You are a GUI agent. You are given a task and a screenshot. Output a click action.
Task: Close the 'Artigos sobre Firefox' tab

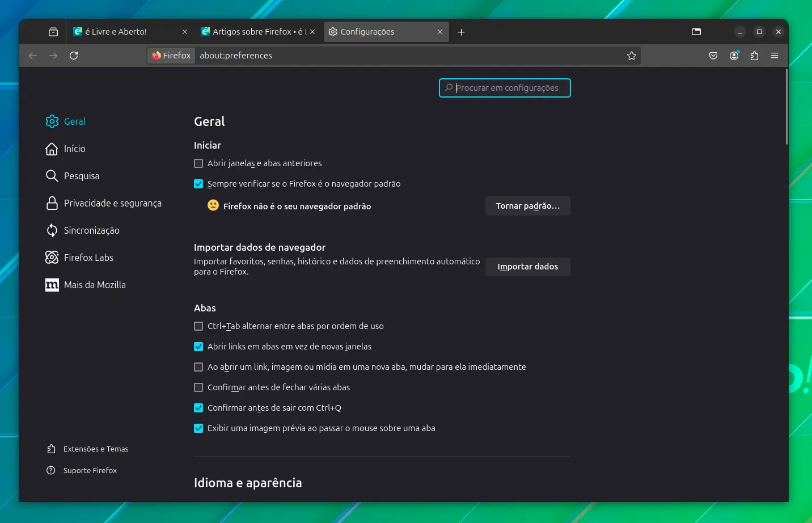(x=312, y=32)
